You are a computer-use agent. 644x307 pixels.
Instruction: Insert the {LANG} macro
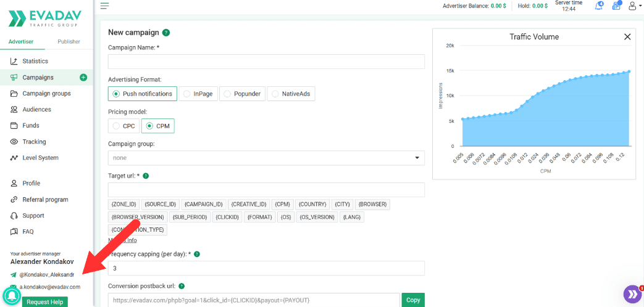[352, 217]
